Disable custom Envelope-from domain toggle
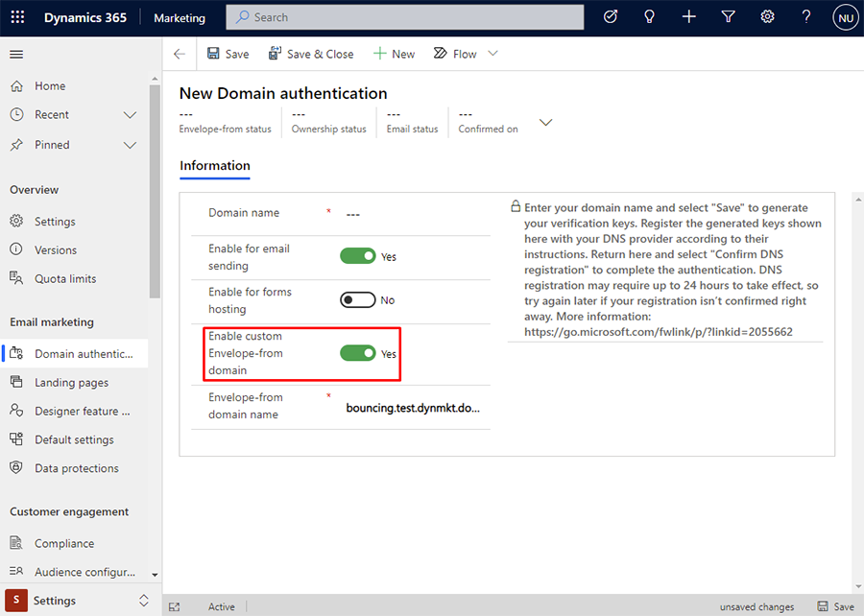Image resolution: width=864 pixels, height=616 pixels. coord(358,353)
